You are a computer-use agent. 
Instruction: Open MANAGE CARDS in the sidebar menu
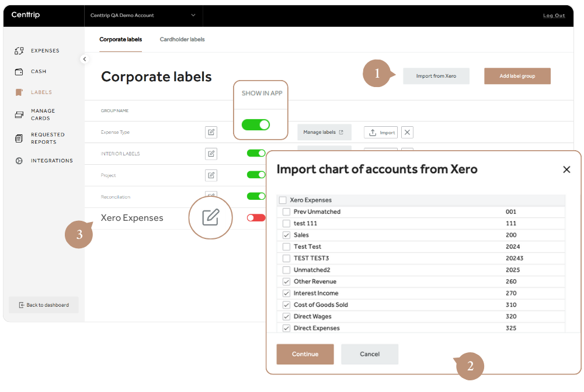tap(43, 115)
